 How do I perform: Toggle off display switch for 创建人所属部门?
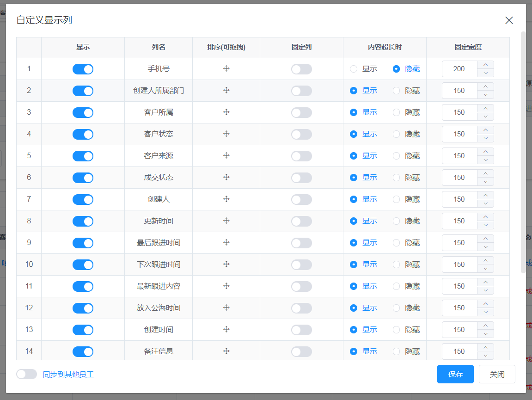tap(83, 91)
